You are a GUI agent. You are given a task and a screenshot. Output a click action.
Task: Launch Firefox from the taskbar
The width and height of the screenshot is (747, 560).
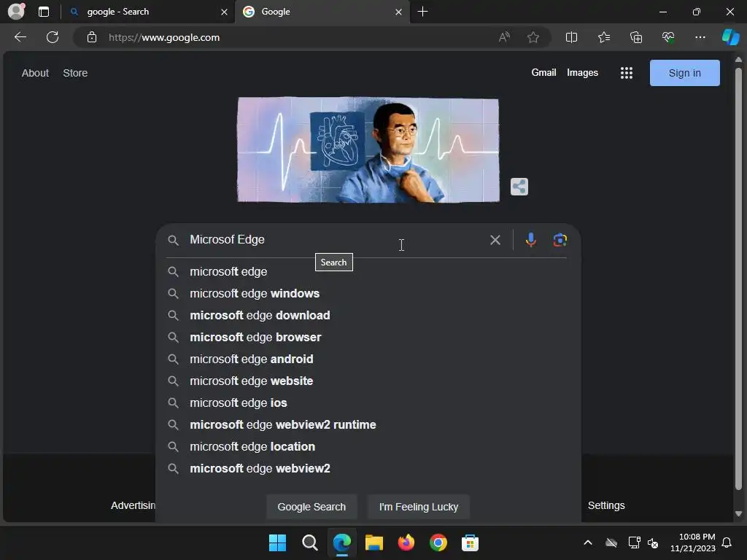point(406,542)
